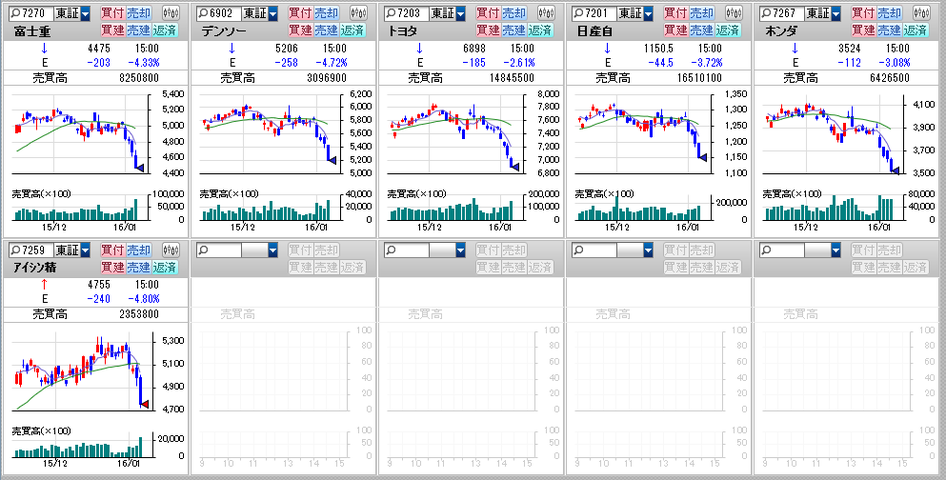Open chart icon in 7259 アイシン精 panel
Viewport: 946px width, 480px height.
pos(171,250)
